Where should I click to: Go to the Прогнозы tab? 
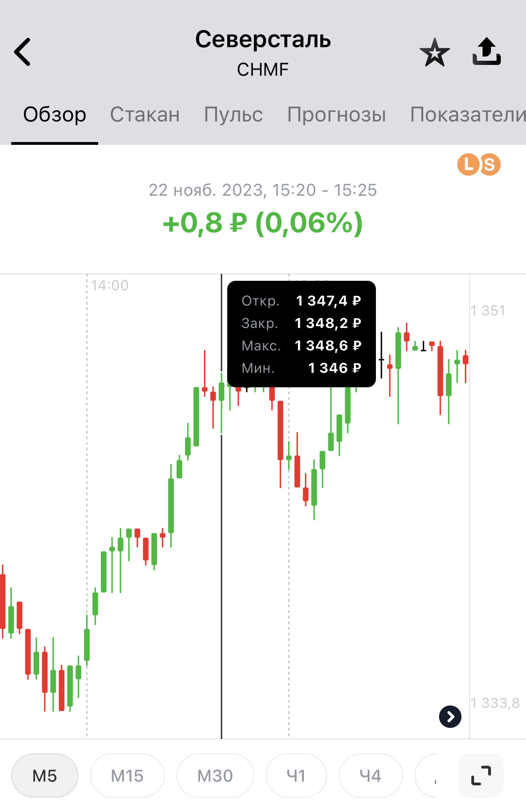(337, 114)
